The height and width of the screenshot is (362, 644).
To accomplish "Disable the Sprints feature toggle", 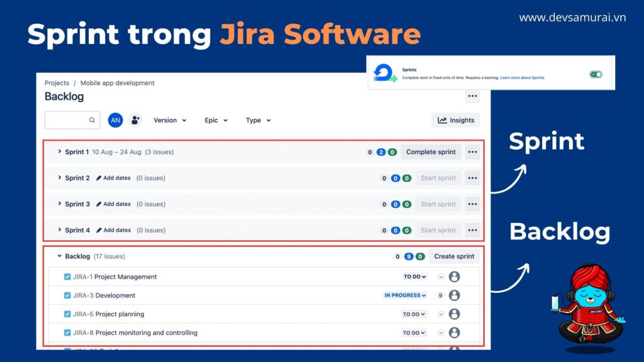I will click(596, 73).
